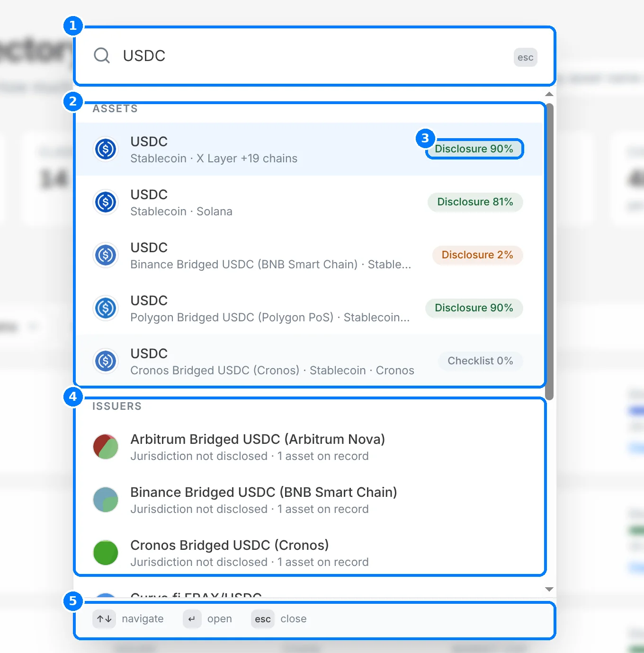Click USDC coin icon for Solana asset
Screen dimensions: 644x653
click(x=106, y=203)
